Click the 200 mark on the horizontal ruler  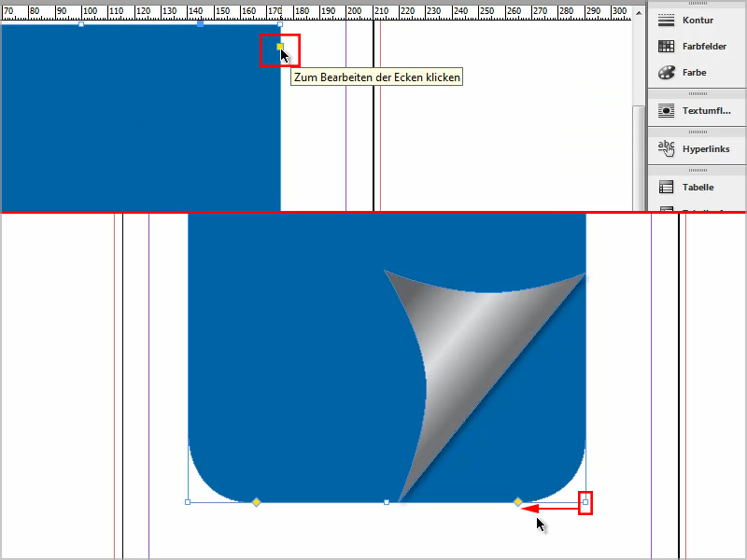(x=357, y=7)
